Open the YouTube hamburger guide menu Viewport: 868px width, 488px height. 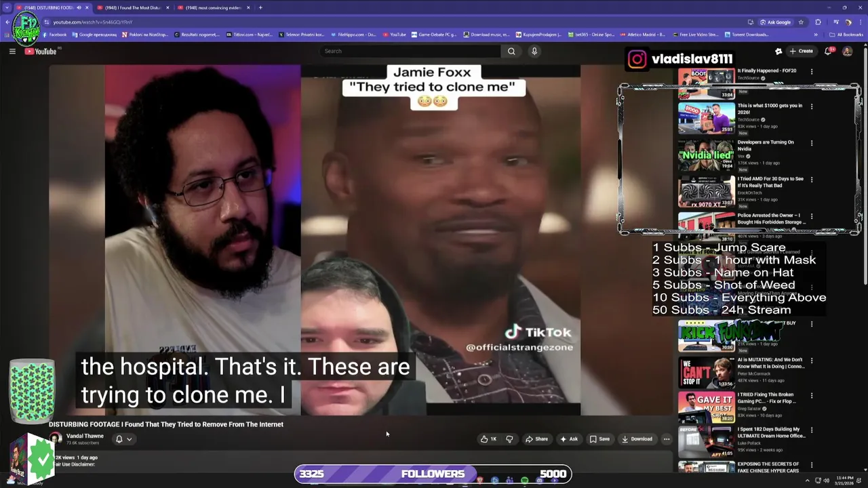[x=12, y=52]
